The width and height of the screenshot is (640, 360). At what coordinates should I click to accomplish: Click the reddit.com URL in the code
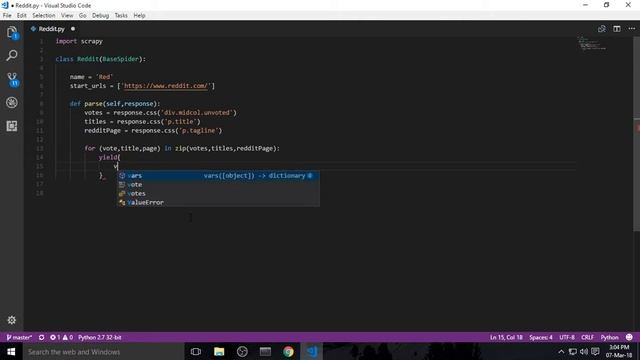[x=166, y=86]
